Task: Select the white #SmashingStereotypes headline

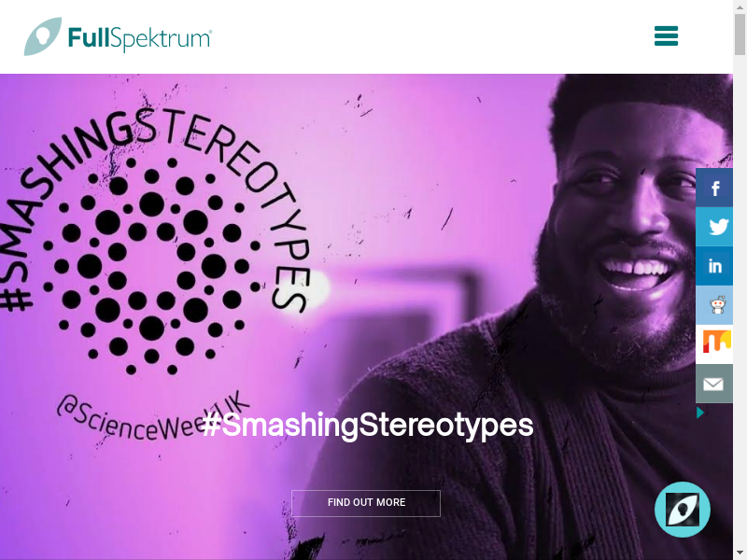Action: point(368,425)
